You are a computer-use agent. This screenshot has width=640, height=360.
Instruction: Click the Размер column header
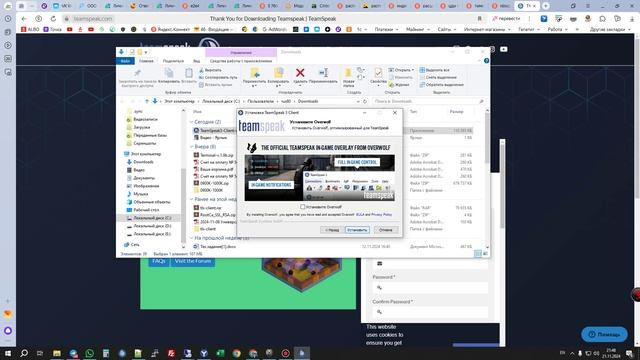(x=456, y=111)
